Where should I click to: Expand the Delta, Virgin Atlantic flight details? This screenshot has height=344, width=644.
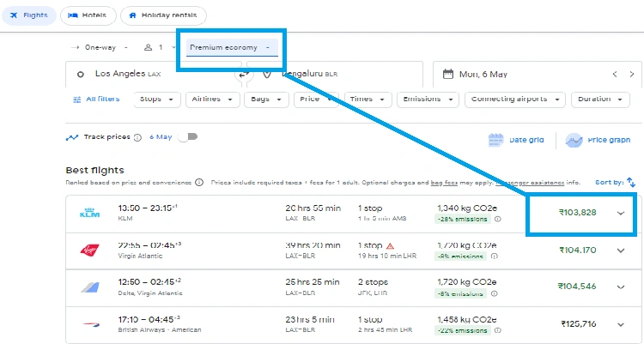pyautogui.click(x=621, y=287)
